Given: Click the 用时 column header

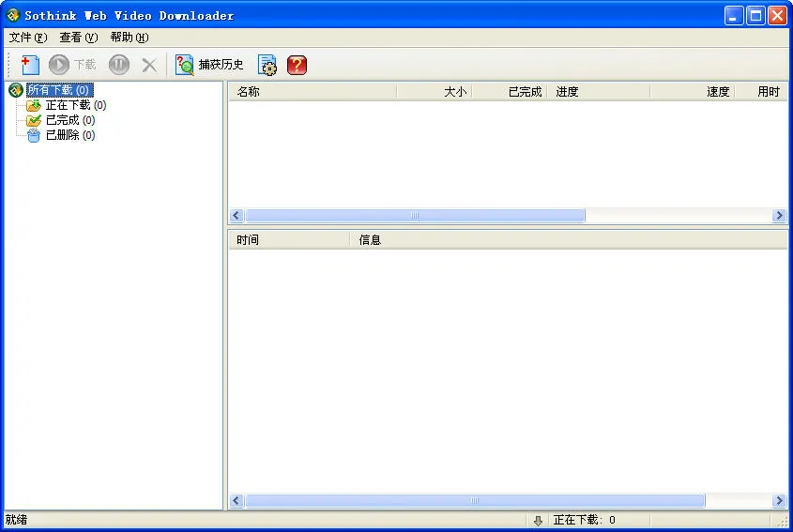Looking at the screenshot, I should [761, 92].
